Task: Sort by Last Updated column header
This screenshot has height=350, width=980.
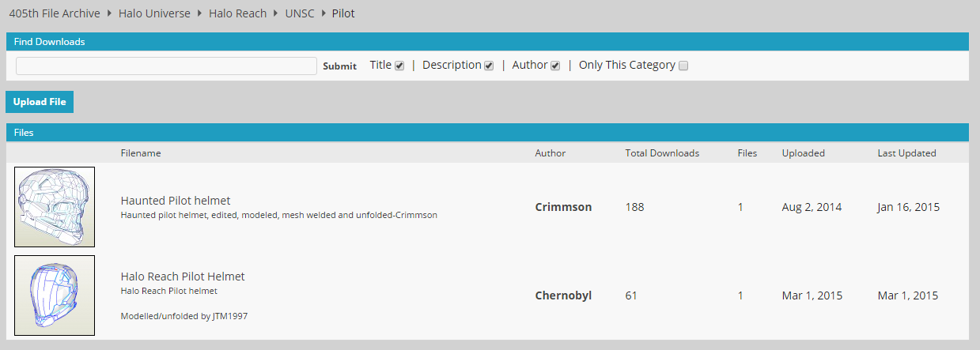Action: click(x=906, y=153)
